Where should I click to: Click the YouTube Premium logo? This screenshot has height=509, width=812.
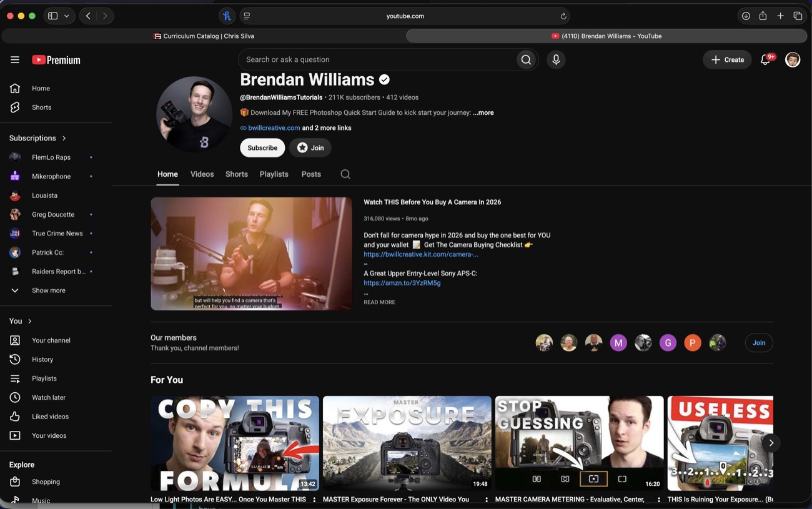[56, 60]
